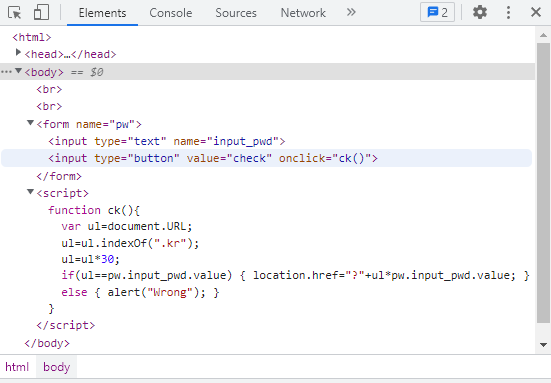This screenshot has height=383, width=551.
Task: Click the 'else { alert("Wrong"); }' line
Action: tap(140, 292)
